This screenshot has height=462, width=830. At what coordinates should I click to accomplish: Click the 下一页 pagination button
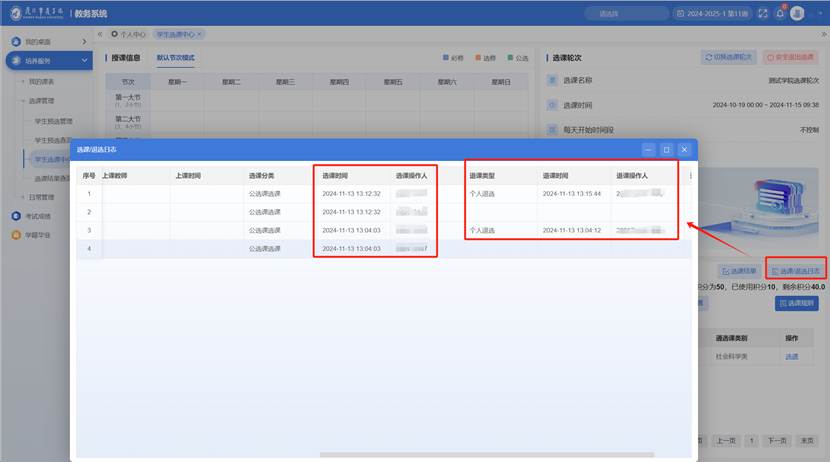click(x=775, y=440)
